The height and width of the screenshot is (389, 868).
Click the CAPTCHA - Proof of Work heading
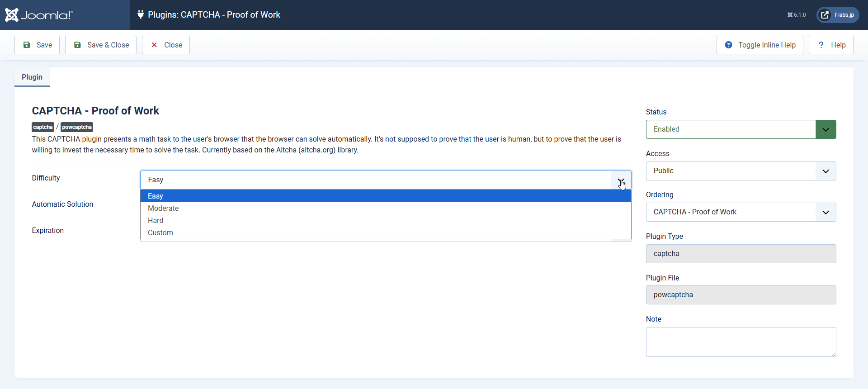click(x=95, y=111)
